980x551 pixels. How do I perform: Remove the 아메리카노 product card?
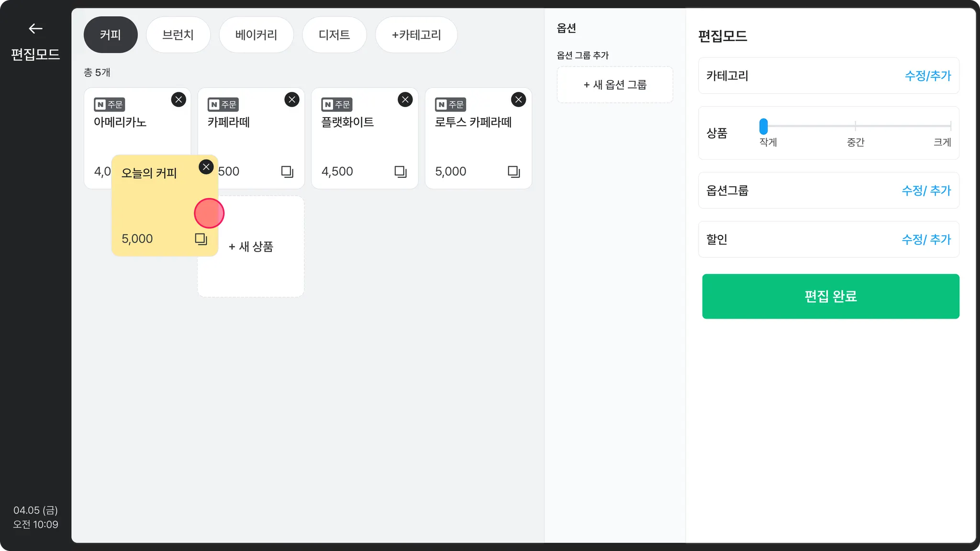178,99
